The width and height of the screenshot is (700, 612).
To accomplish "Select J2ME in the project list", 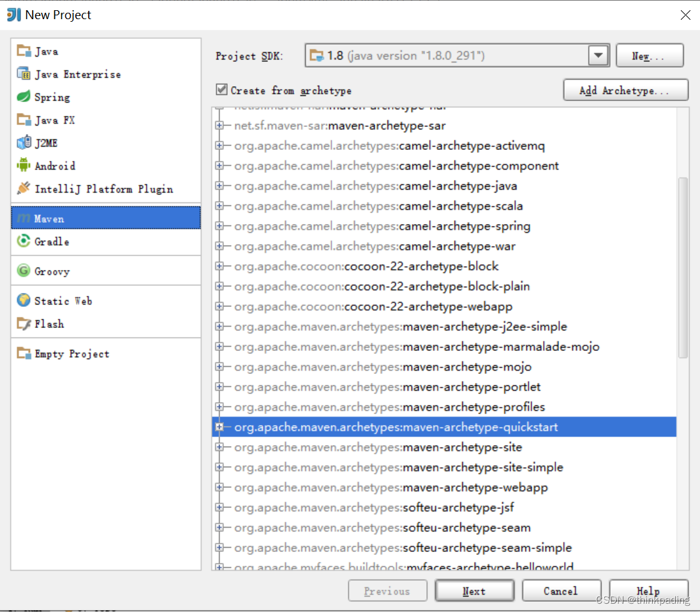I will 106,143.
